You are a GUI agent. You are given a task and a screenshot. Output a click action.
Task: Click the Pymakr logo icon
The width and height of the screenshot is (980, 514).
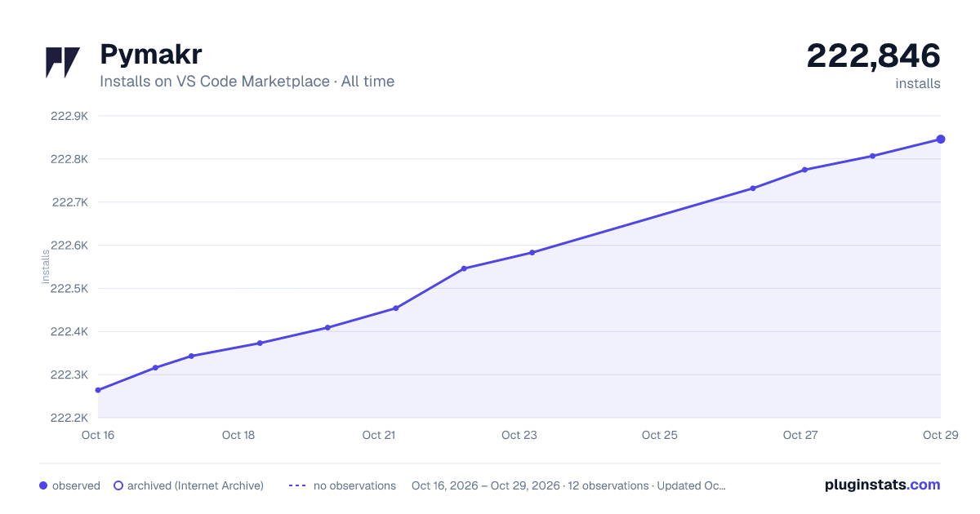[x=63, y=63]
